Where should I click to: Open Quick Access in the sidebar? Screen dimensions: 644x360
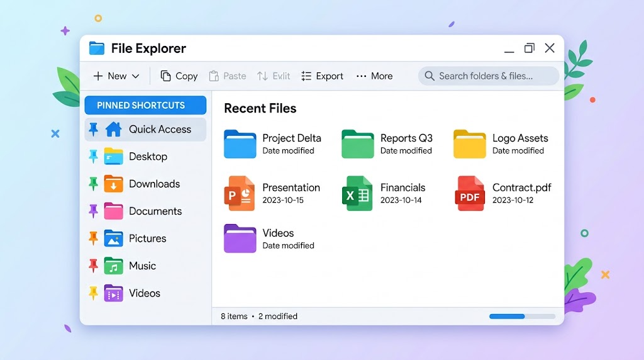coord(145,130)
